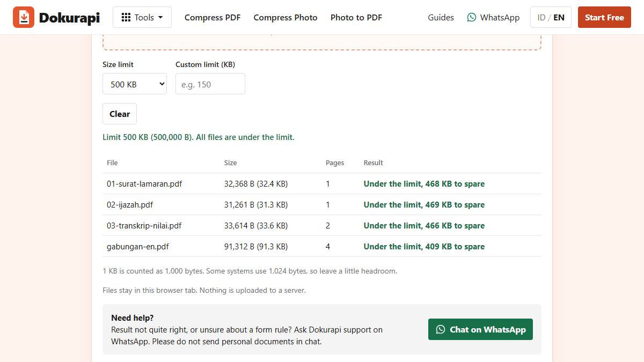Open the Guides link
Image resolution: width=644 pixels, height=362 pixels.
[441, 17]
